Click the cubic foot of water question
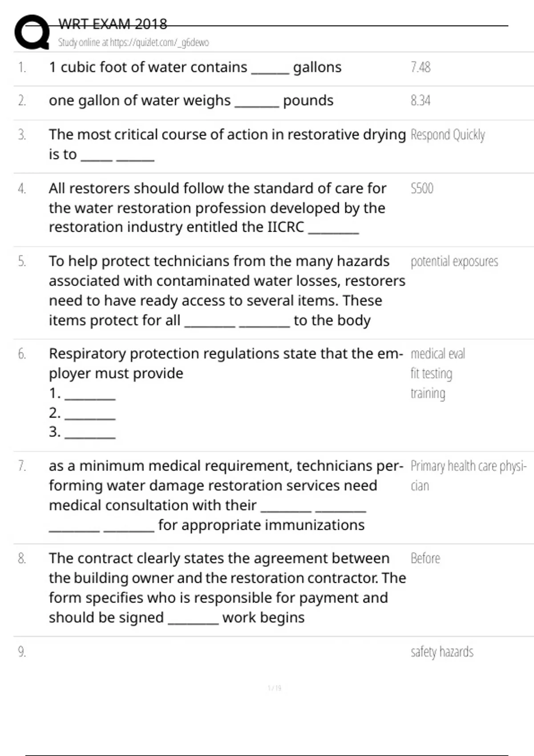 pyautogui.click(x=195, y=67)
